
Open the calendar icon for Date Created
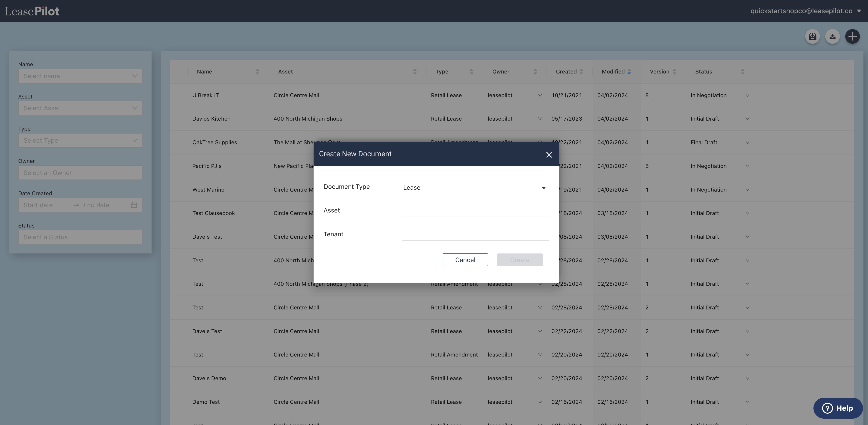pyautogui.click(x=133, y=205)
